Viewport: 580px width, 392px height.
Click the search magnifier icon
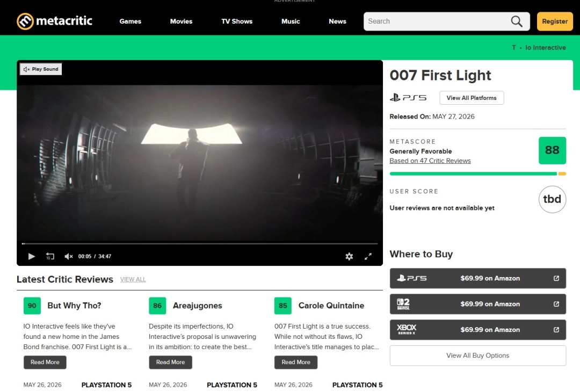pyautogui.click(x=517, y=21)
